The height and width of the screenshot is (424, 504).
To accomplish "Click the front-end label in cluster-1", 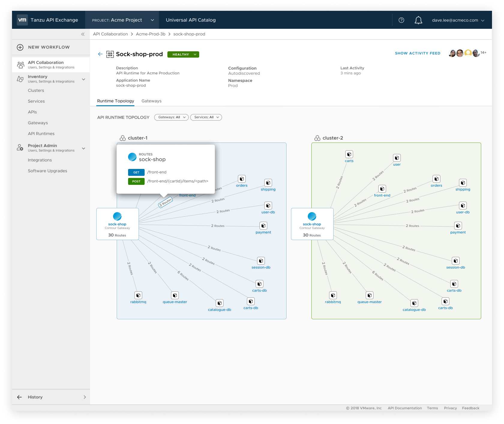I will (187, 195).
